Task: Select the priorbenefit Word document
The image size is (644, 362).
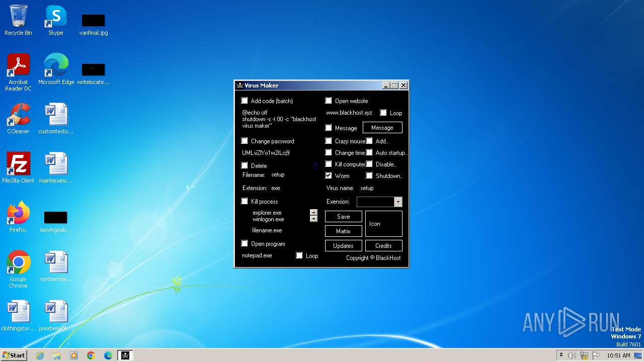Action: [56, 316]
